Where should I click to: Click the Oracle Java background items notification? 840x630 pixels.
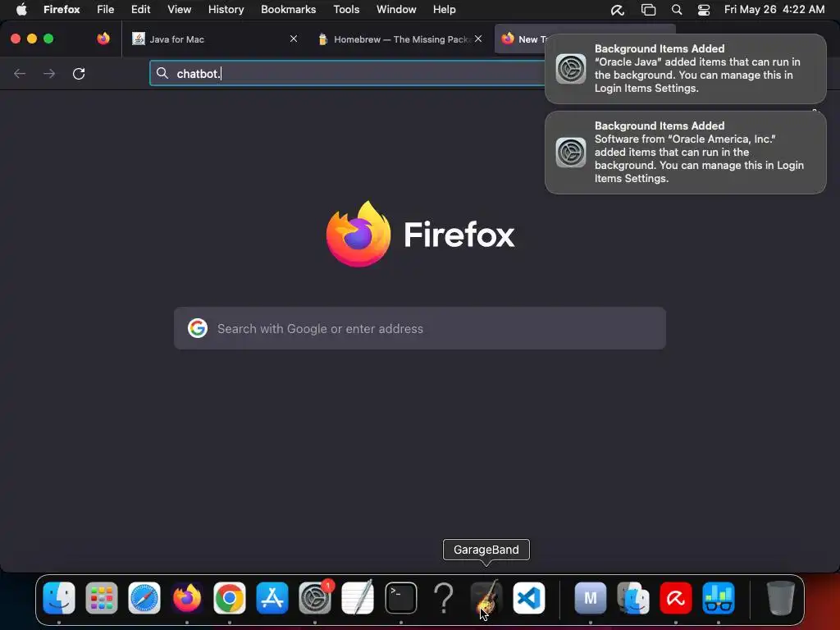(686, 69)
